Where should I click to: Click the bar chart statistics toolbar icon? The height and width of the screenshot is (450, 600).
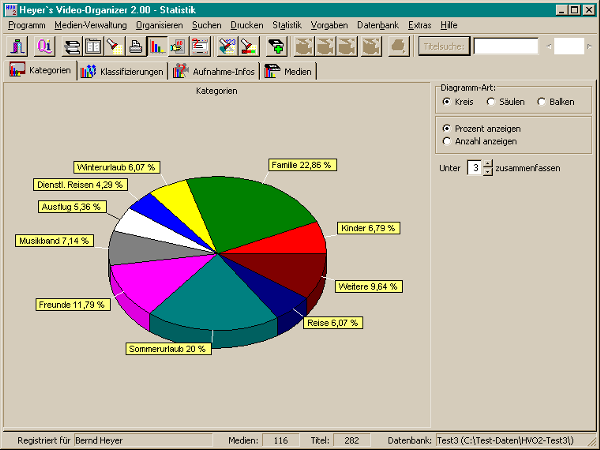(157, 45)
